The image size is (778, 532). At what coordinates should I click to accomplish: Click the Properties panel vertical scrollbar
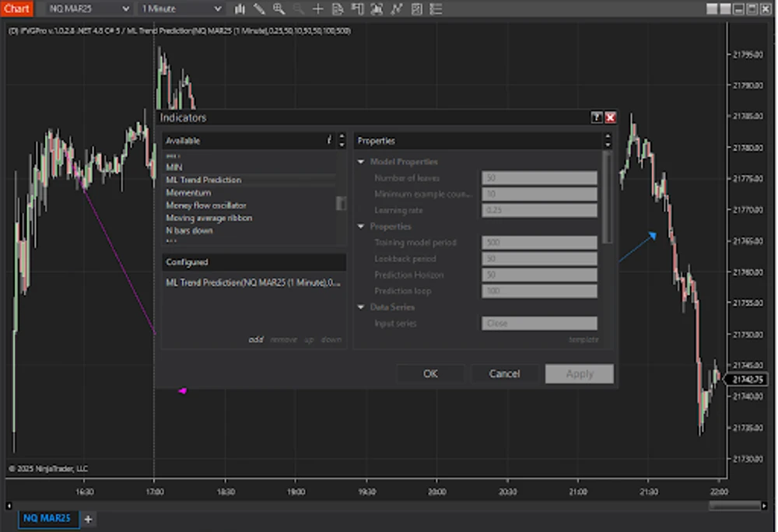tap(607, 198)
